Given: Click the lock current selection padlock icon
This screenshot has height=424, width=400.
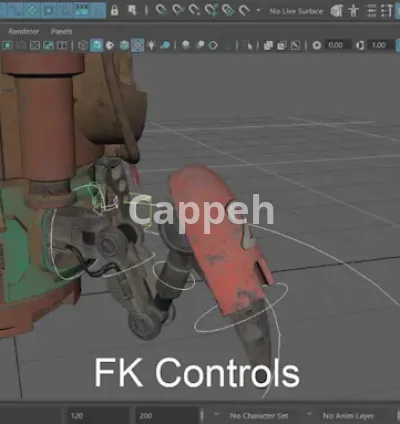Looking at the screenshot, I should 115,10.
